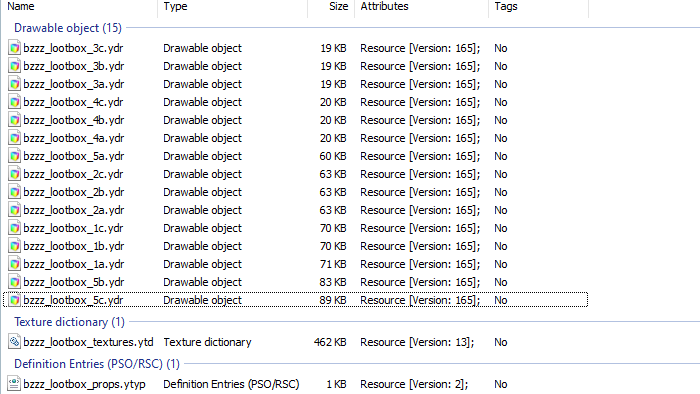Collapse the Texture dictionary (1) group

69,322
